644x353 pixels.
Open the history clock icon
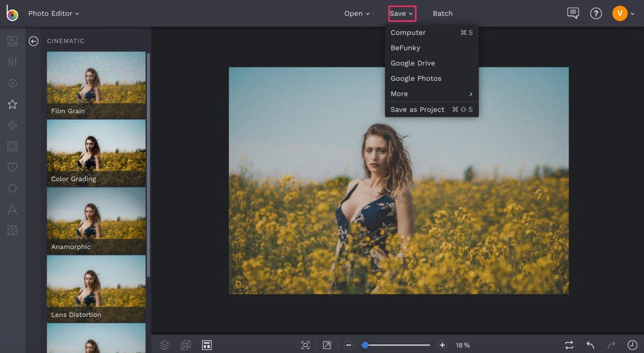[632, 346]
